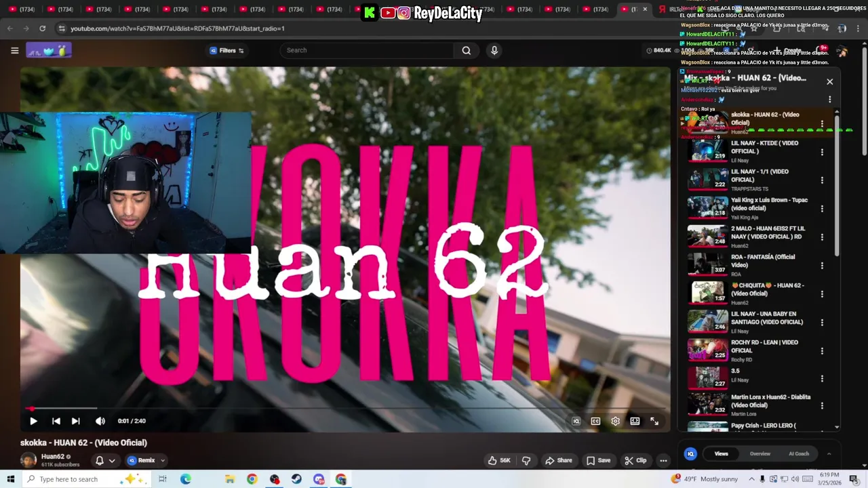Switch to the Views tab
The image size is (868, 488).
(721, 453)
